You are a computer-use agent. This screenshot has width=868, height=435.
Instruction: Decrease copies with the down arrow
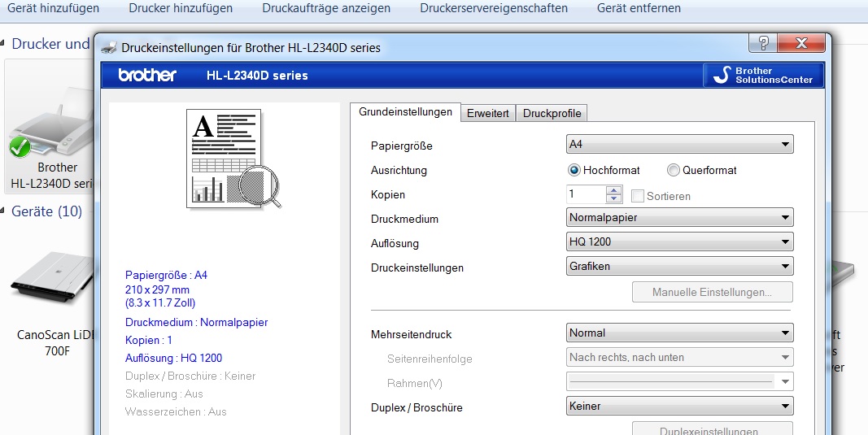tap(614, 199)
